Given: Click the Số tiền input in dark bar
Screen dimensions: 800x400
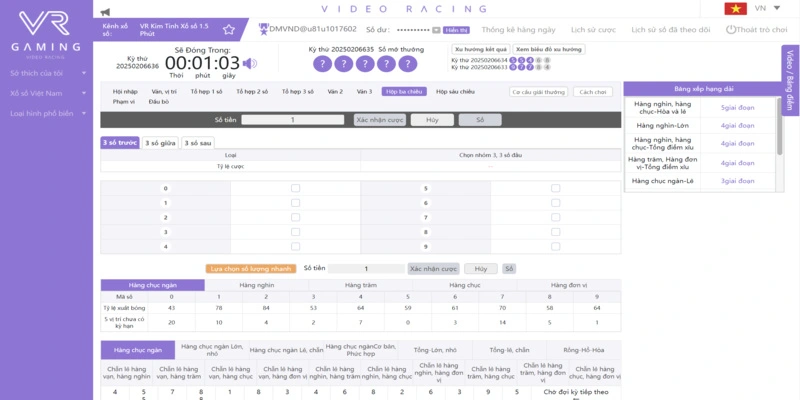Looking at the screenshot, I should [292, 120].
